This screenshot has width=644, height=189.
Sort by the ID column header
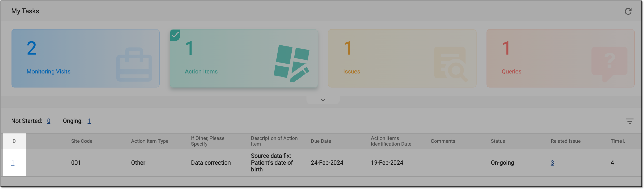[x=13, y=141]
